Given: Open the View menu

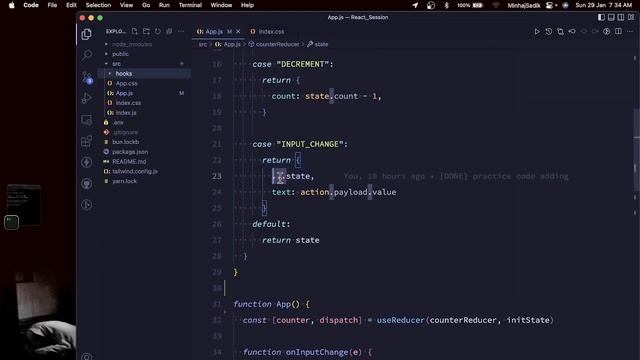Looking at the screenshot, I should click(126, 5).
